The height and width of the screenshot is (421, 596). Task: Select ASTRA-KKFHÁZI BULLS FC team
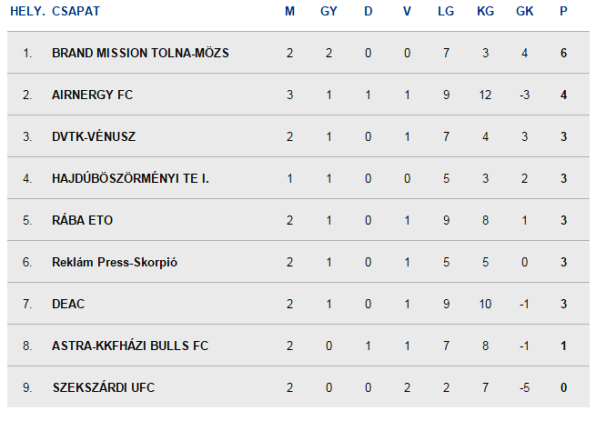coord(130,346)
